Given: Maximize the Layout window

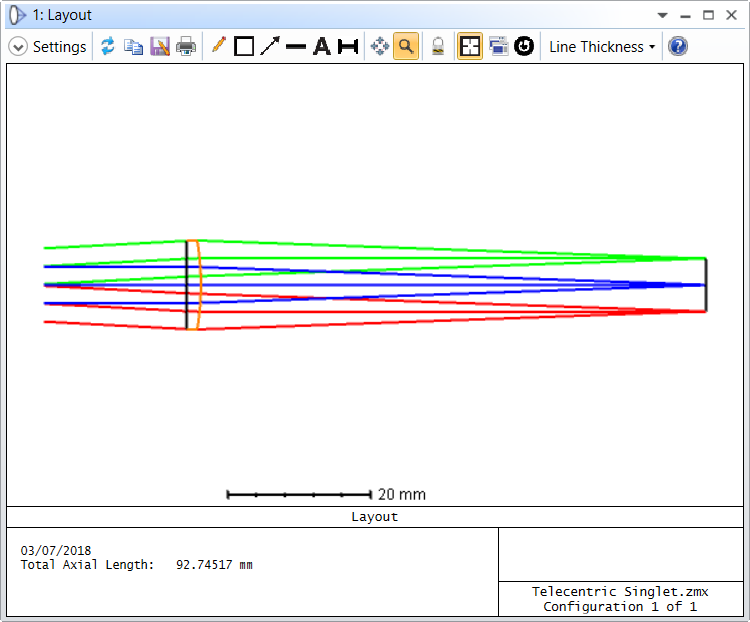Looking at the screenshot, I should coord(708,15).
